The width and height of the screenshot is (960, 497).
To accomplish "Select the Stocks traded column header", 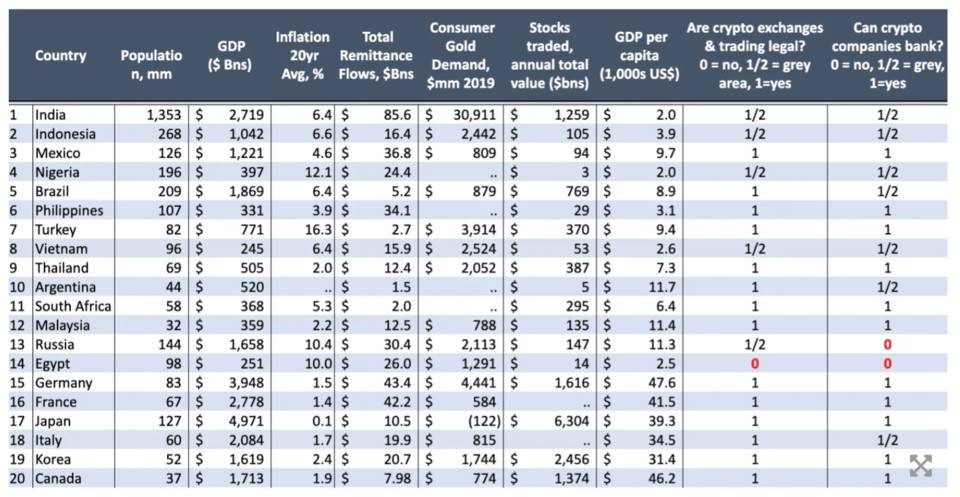I will (x=549, y=56).
